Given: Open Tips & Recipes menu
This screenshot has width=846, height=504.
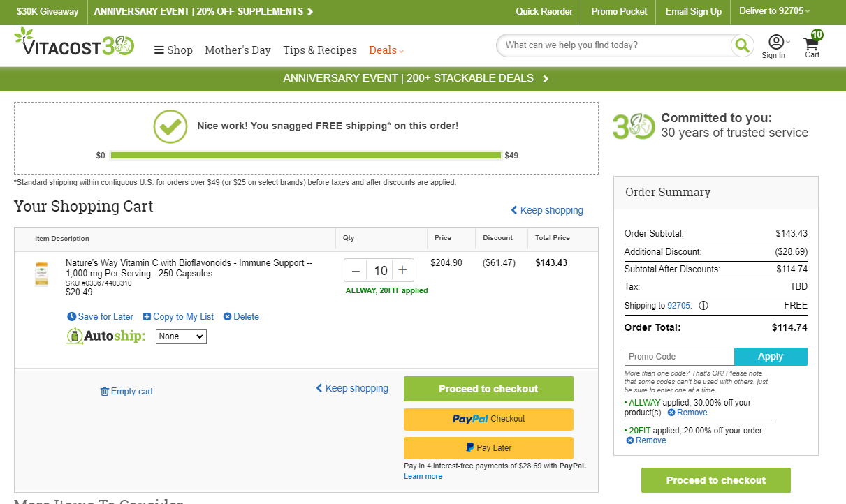Looking at the screenshot, I should [x=320, y=50].
